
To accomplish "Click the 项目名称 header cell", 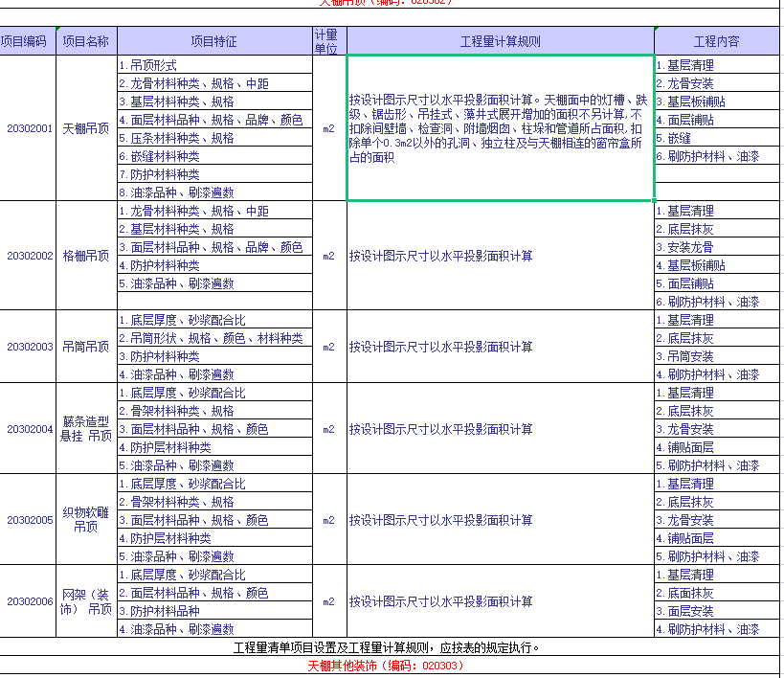I will coord(86,41).
